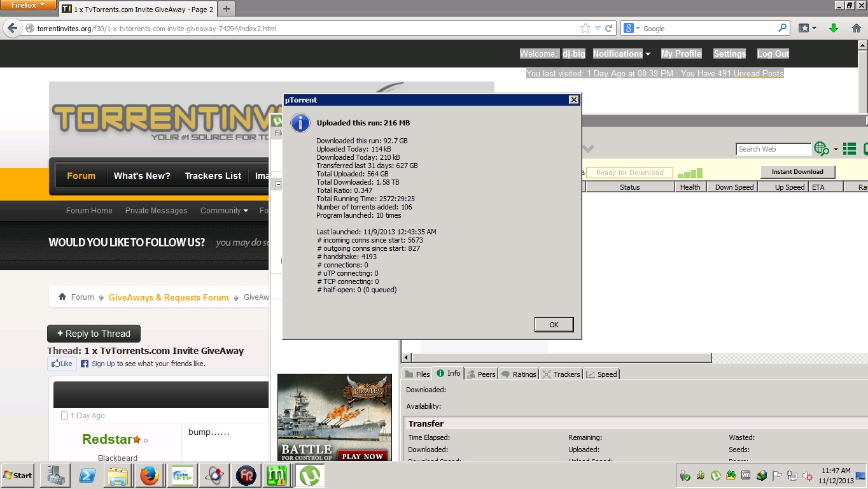Click OK in the µTorrent statistics dialog
This screenshot has height=489, width=868.
click(x=554, y=325)
